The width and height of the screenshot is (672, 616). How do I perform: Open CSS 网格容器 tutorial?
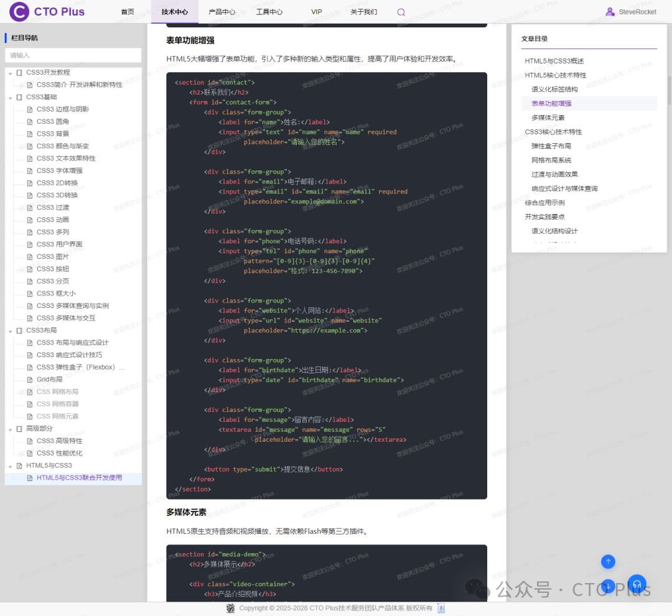click(x=57, y=404)
